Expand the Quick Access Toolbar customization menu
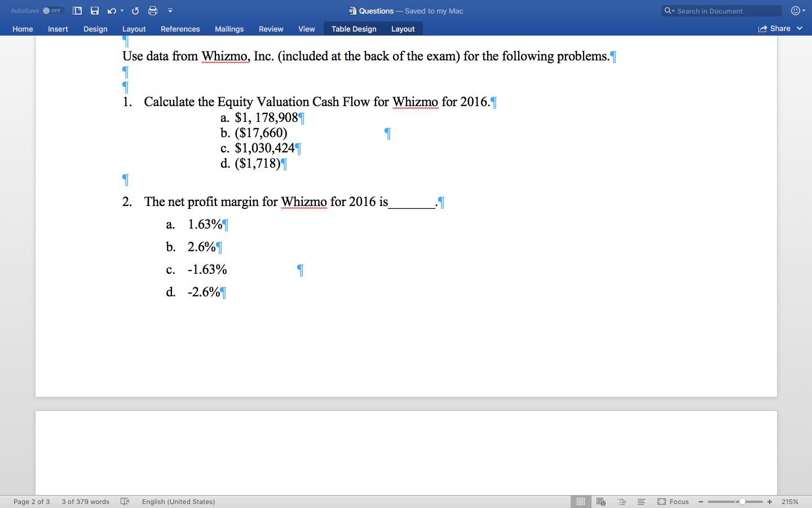The image size is (812, 508). pyautogui.click(x=169, y=10)
